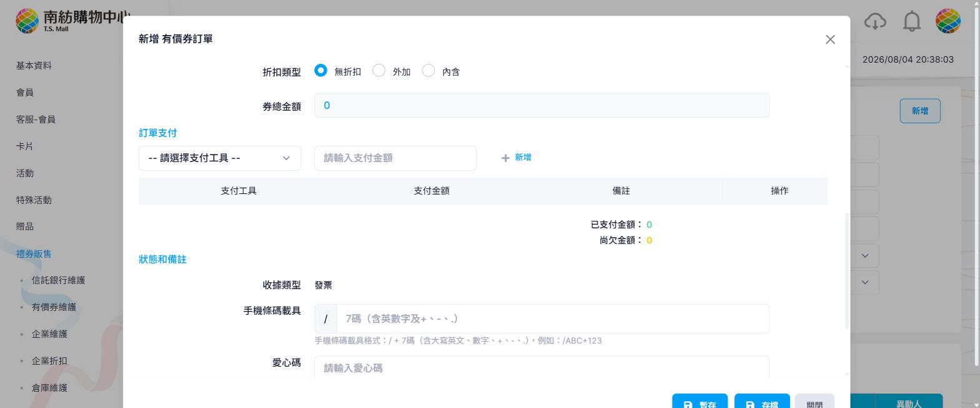Open the 活動 sidebar menu
The width and height of the screenshot is (980, 408).
tap(25, 173)
